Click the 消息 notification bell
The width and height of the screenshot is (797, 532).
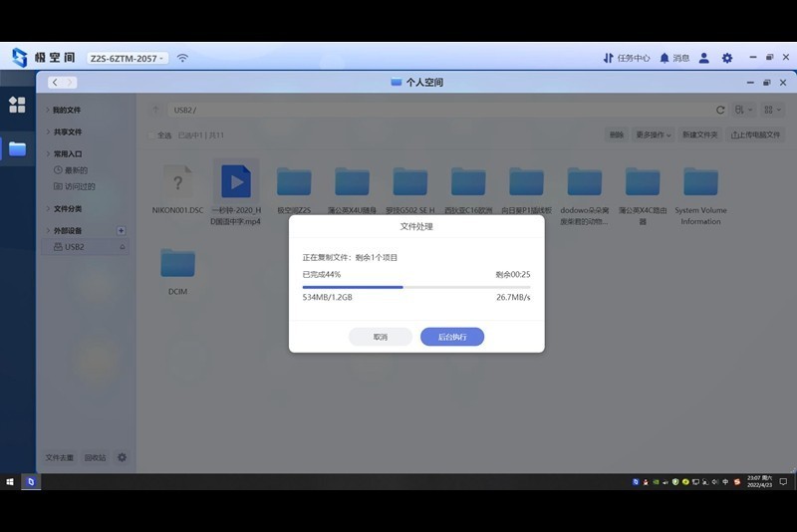(x=674, y=58)
